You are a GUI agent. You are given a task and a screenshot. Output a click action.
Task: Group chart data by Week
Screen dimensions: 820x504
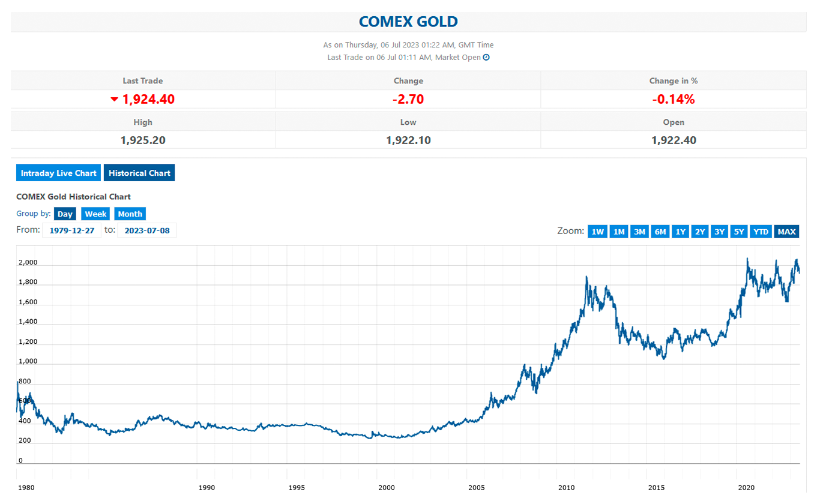pos(95,214)
